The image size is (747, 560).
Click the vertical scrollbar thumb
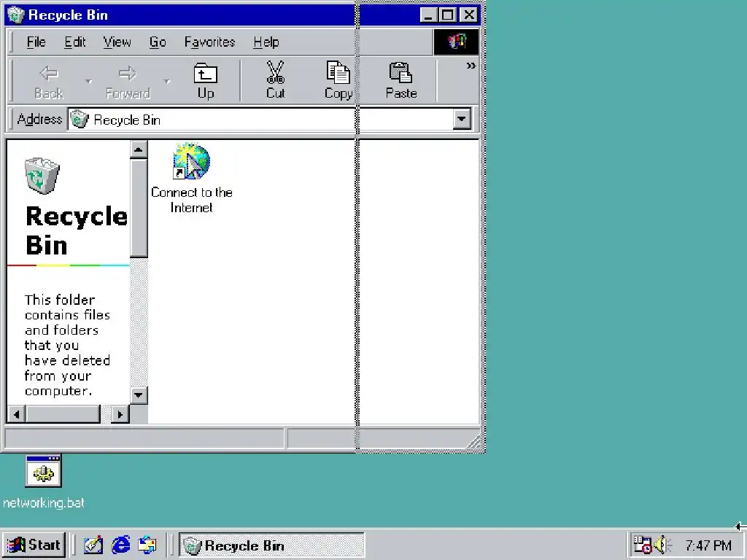point(139,208)
